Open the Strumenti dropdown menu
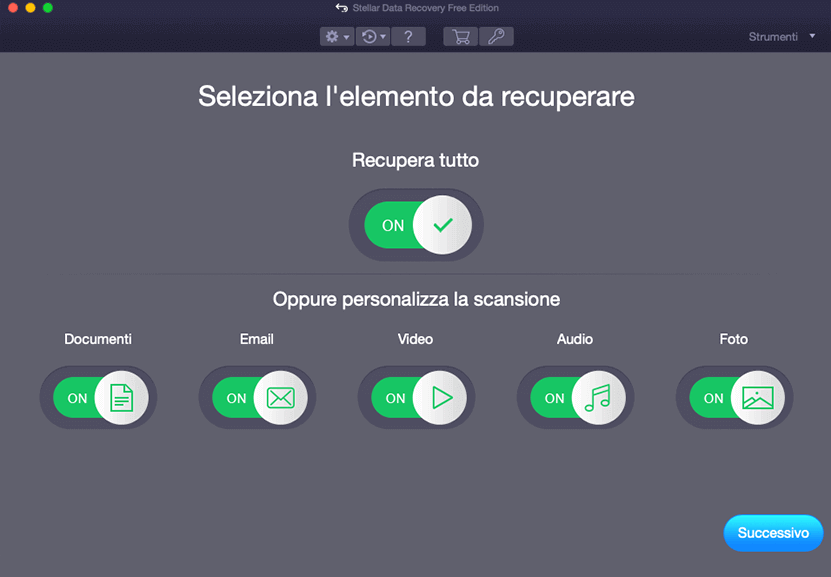 coord(781,36)
